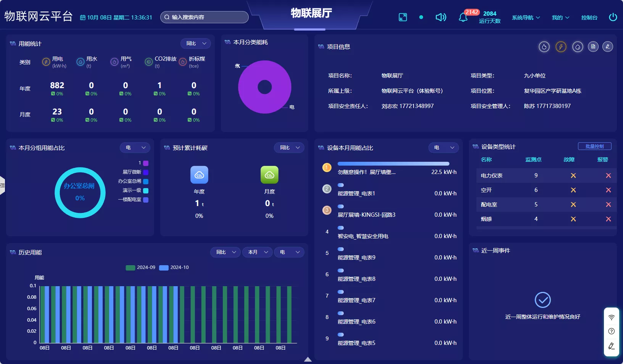Click the edit pencil icon in 项目信息

(608, 47)
